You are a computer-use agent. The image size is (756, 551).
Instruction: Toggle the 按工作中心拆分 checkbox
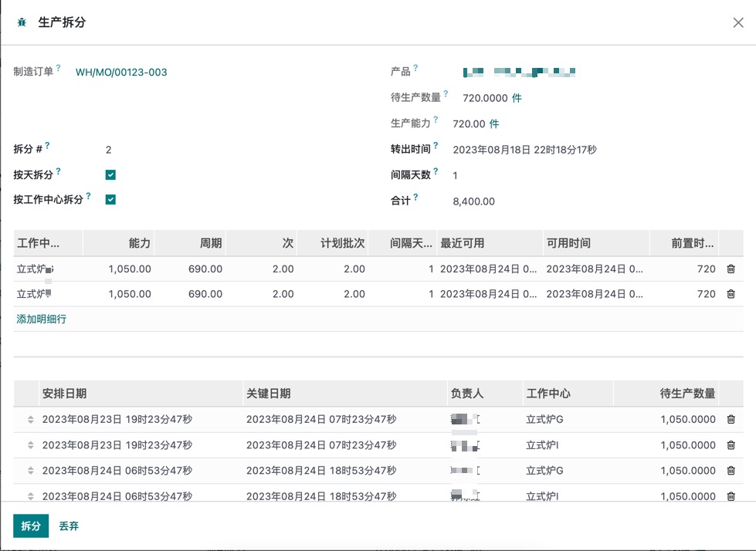click(110, 200)
